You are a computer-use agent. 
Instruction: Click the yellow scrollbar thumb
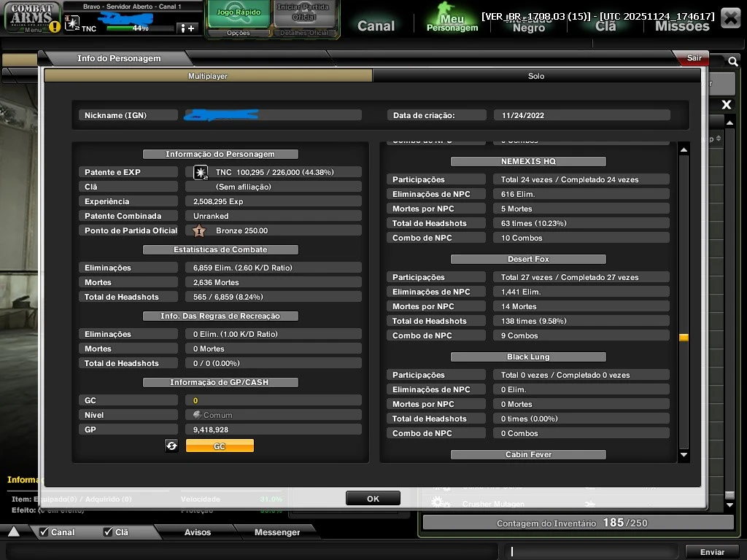pyautogui.click(x=684, y=338)
